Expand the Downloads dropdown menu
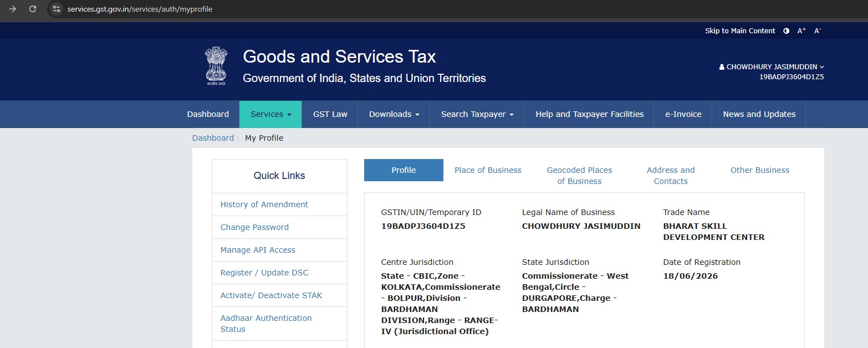The height and width of the screenshot is (348, 868). tap(394, 114)
